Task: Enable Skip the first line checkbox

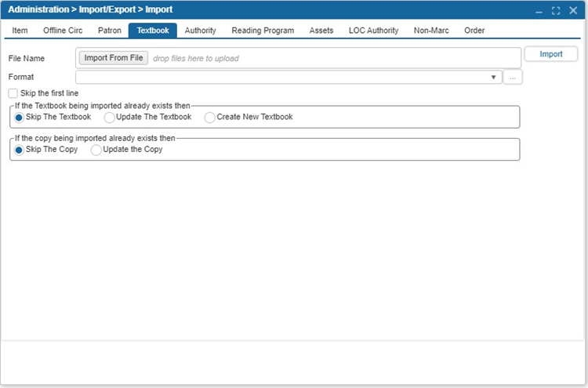Action: pyautogui.click(x=13, y=93)
